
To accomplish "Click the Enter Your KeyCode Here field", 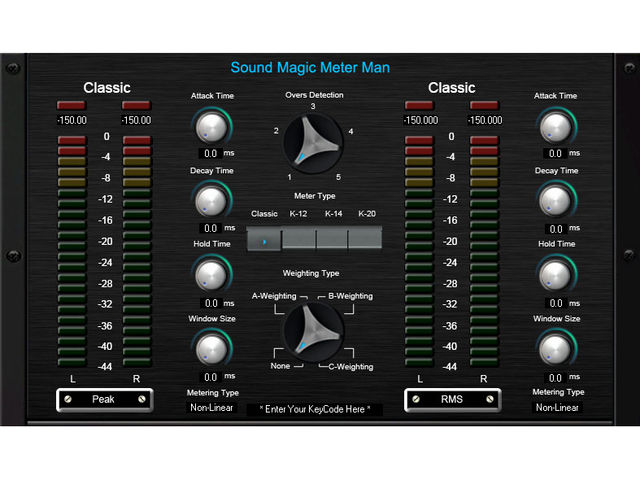I will tap(315, 409).
